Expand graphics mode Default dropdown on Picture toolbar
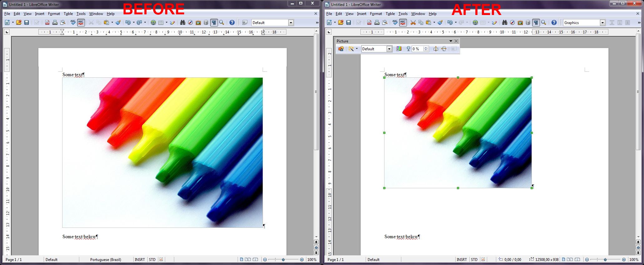644x265 pixels. pos(389,49)
